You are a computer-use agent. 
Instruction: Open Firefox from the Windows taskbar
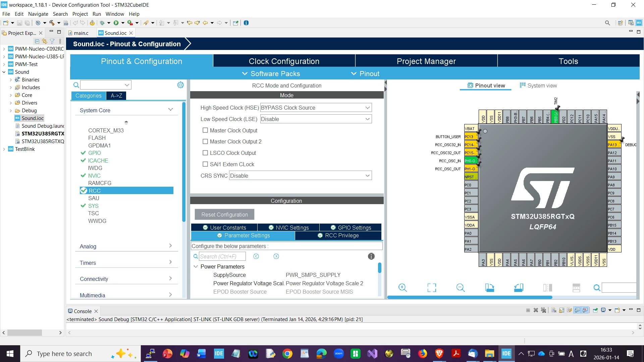point(422,354)
